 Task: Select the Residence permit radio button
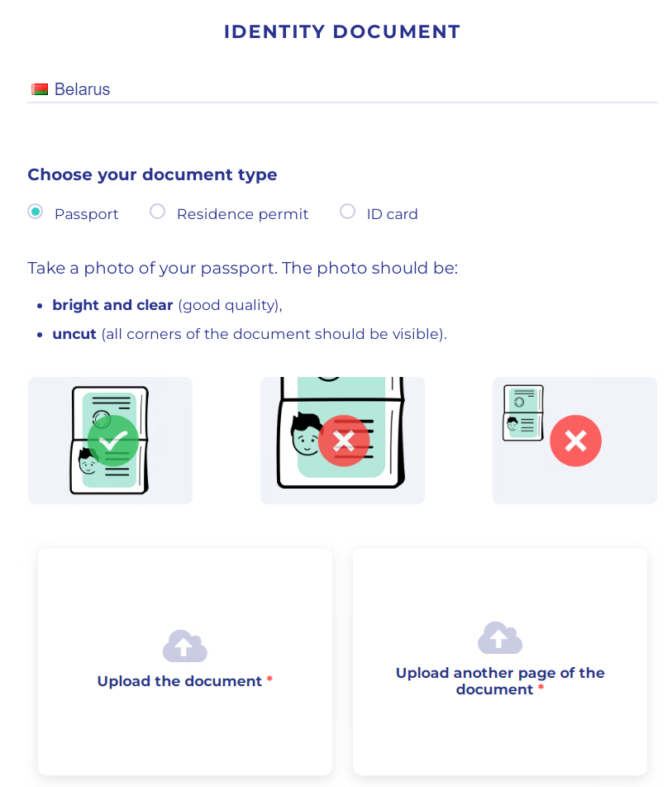click(x=157, y=212)
